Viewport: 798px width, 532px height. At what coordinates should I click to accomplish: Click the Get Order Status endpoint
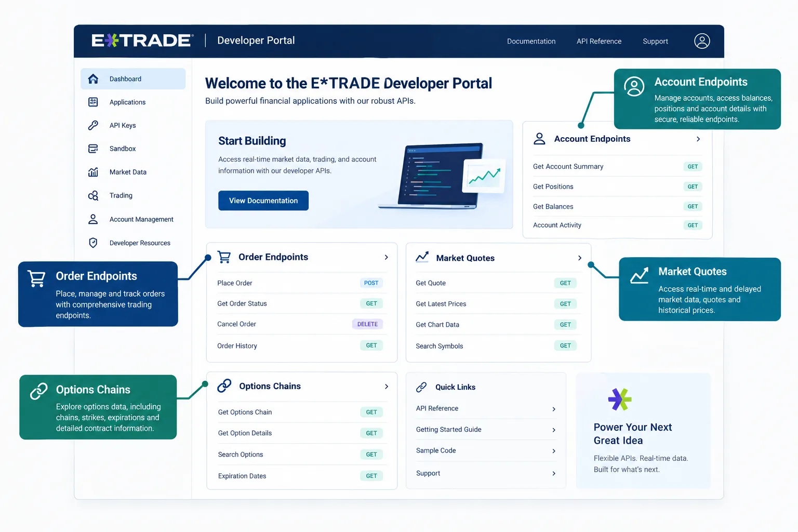[x=300, y=303]
